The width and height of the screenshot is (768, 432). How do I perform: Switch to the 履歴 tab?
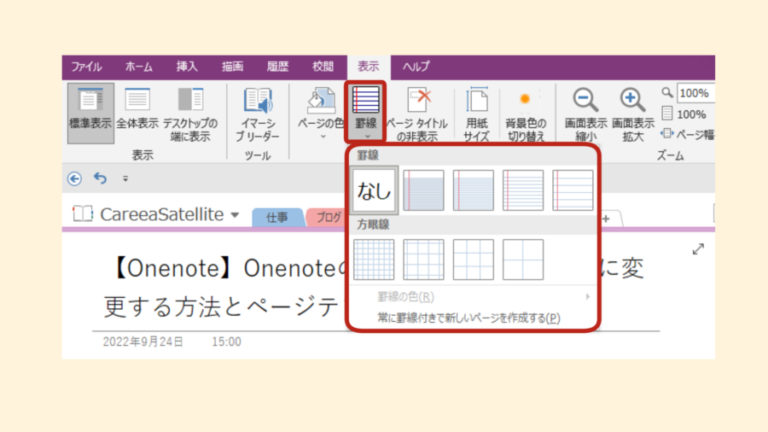click(x=277, y=67)
